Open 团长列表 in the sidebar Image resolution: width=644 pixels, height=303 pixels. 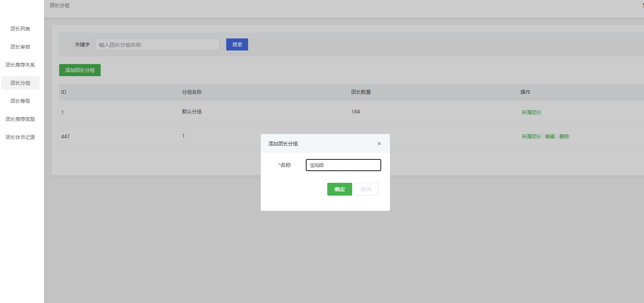pyautogui.click(x=20, y=29)
